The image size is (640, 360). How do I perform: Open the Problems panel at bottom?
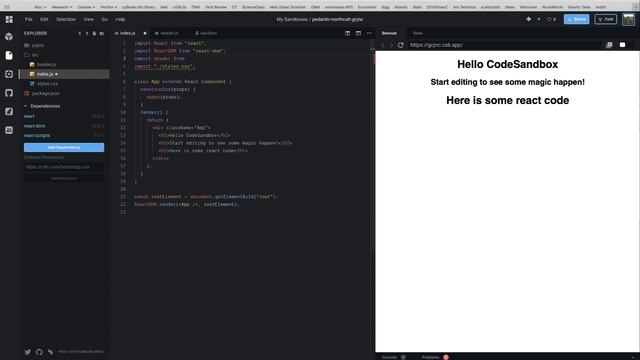click(x=430, y=357)
